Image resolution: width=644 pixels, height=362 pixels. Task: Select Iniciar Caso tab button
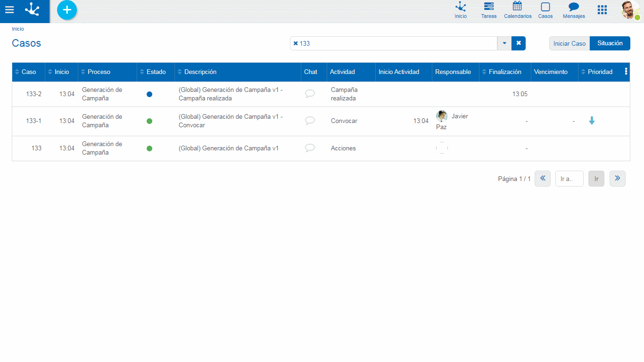click(x=569, y=43)
